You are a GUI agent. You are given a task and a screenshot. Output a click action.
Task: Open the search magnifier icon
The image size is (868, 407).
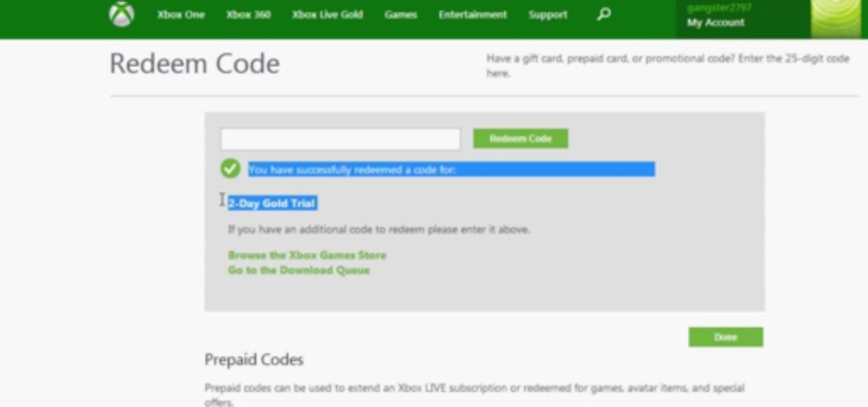(604, 14)
